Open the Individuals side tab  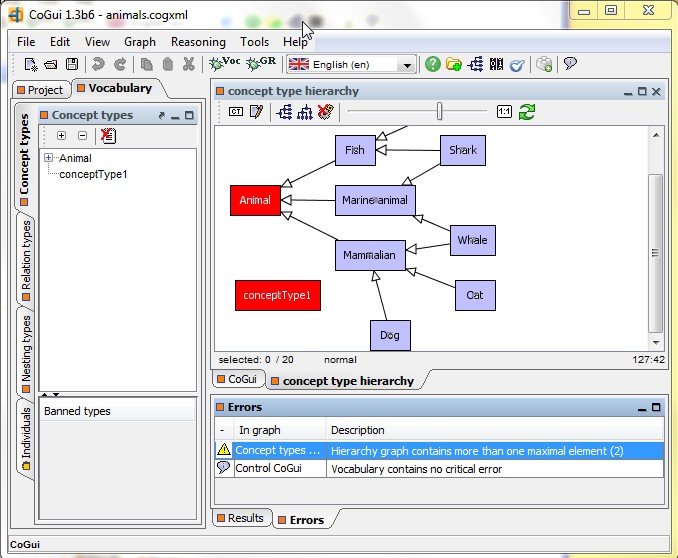click(26, 438)
